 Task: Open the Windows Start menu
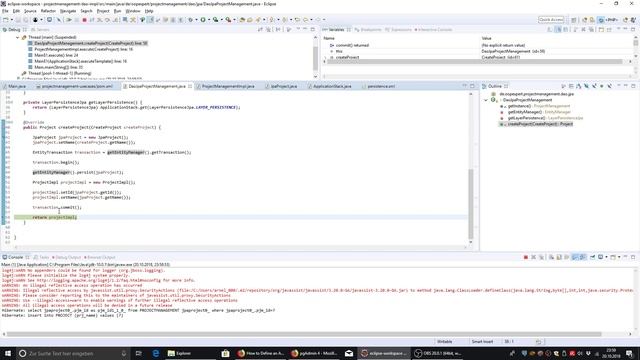coord(8,353)
